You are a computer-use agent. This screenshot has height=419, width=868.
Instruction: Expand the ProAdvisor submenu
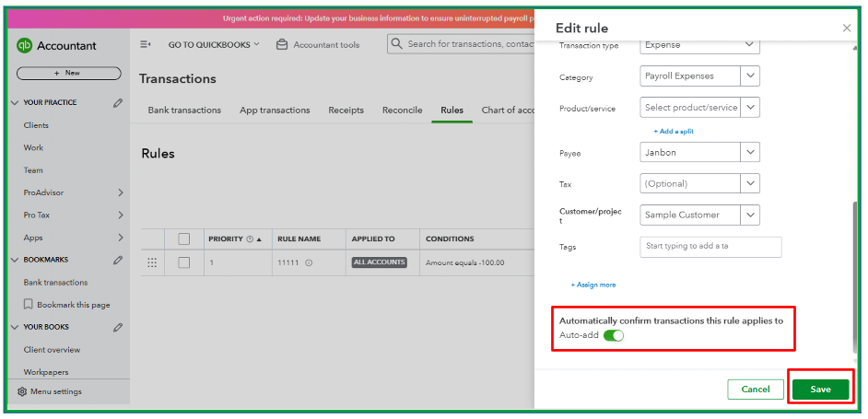[x=120, y=192]
